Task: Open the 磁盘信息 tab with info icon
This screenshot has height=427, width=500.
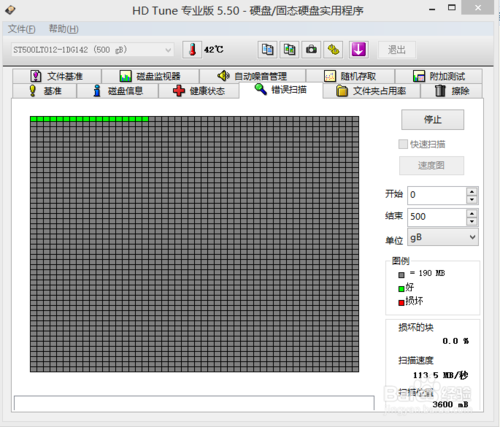Action: pos(117,91)
